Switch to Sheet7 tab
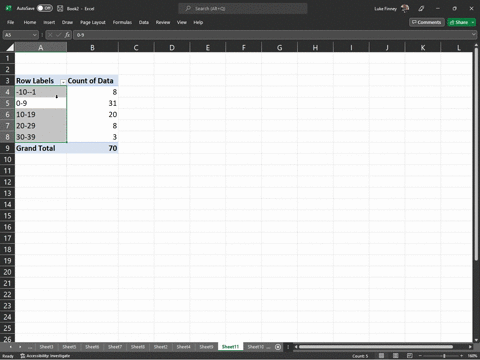 click(x=115, y=347)
